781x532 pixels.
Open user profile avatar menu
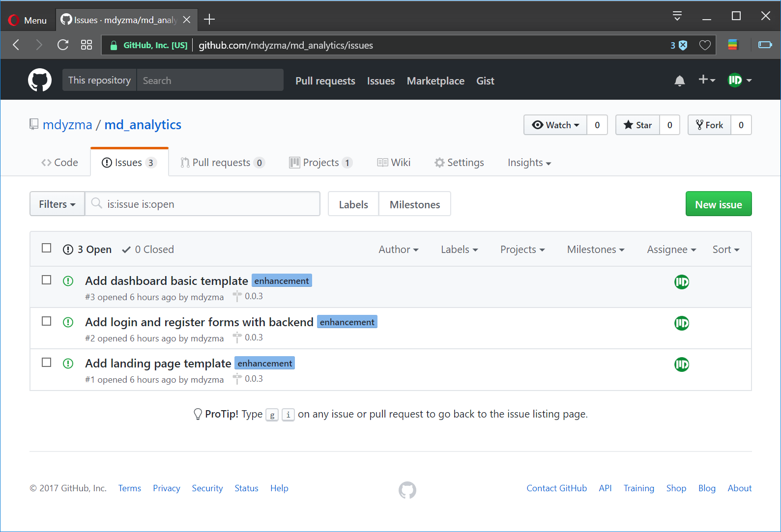point(740,80)
